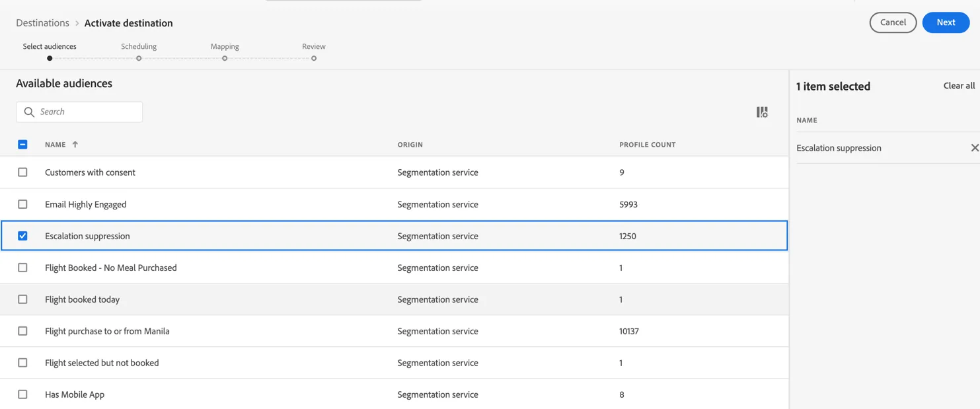Check Flight selected but not booked checkbox
980x409 pixels.
[22, 363]
